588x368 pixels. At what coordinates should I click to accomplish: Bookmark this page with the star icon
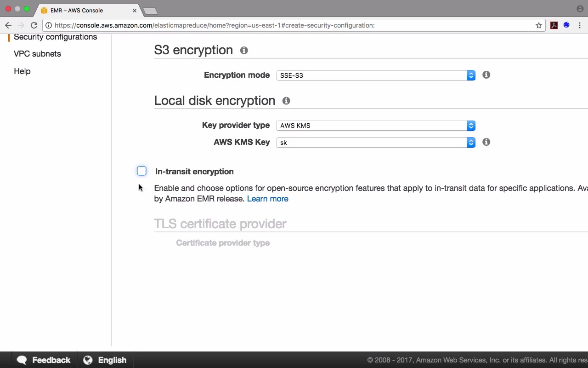[539, 25]
